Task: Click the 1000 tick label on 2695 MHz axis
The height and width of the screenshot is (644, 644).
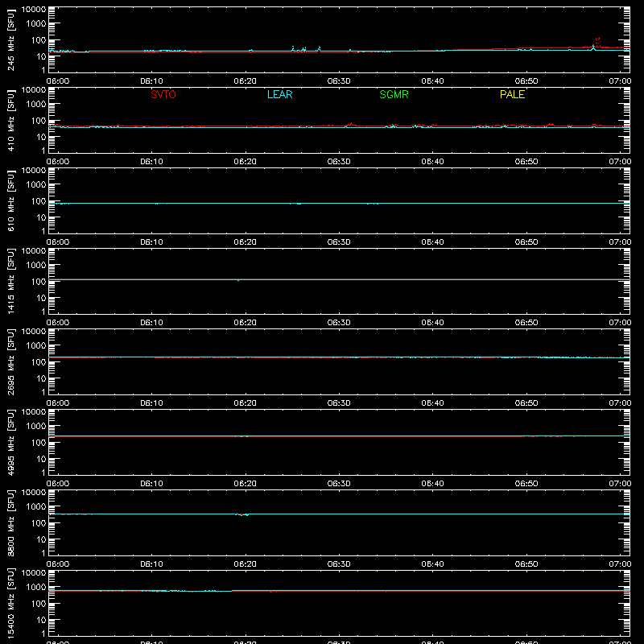Action: click(36, 346)
